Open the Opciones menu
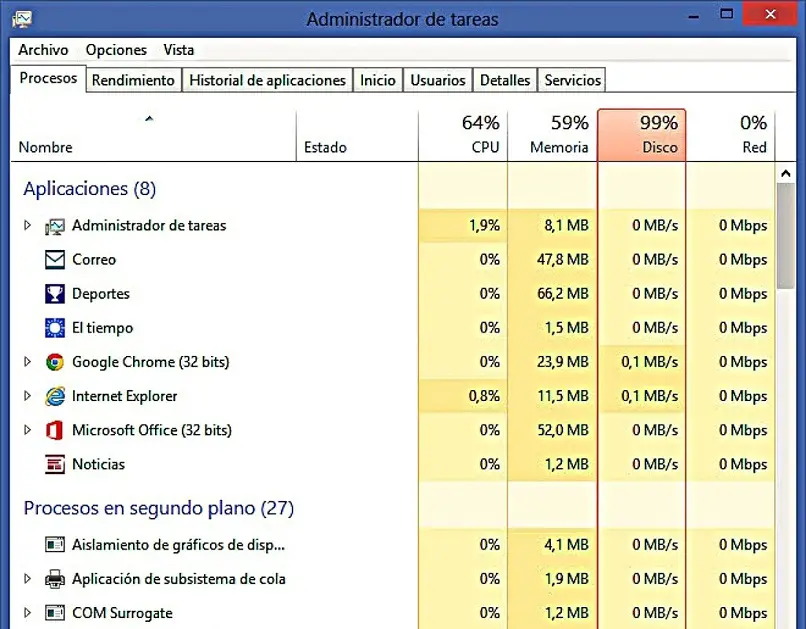The width and height of the screenshot is (806, 629). tap(116, 50)
